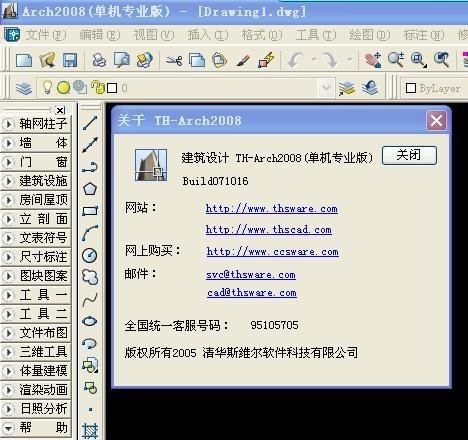Image resolution: width=468 pixels, height=440 pixels.
Task: Select the Circle draw tool
Action: pos(89,256)
